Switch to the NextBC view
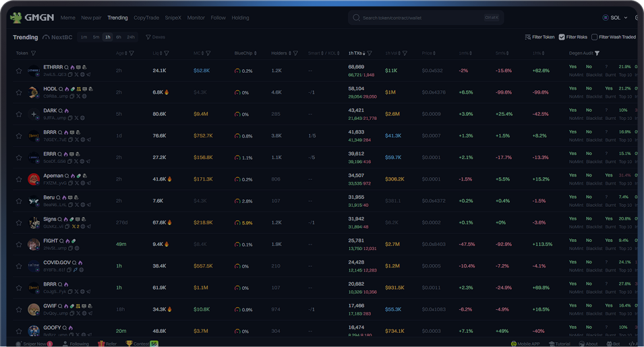The image size is (644, 347). (57, 37)
